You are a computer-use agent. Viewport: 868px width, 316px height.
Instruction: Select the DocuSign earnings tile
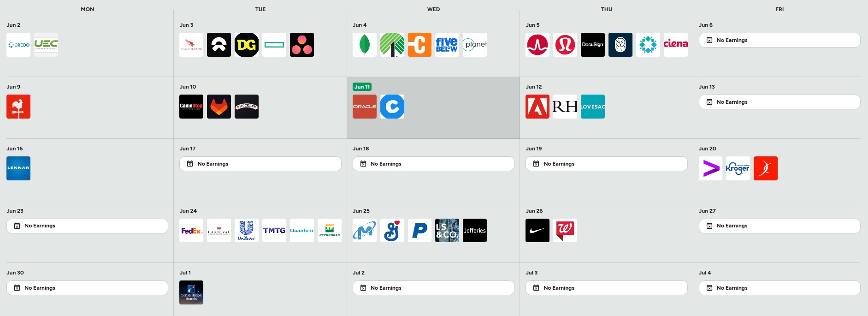pos(593,45)
